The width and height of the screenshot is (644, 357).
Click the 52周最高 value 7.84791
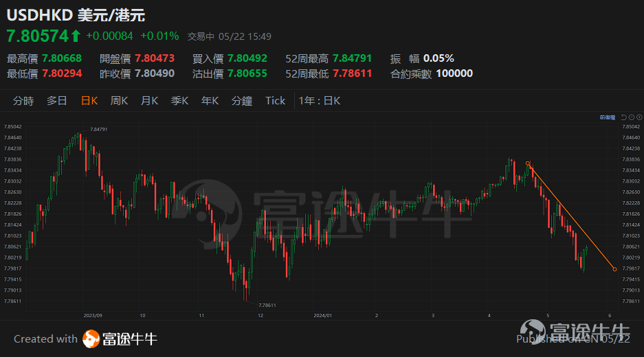point(353,58)
